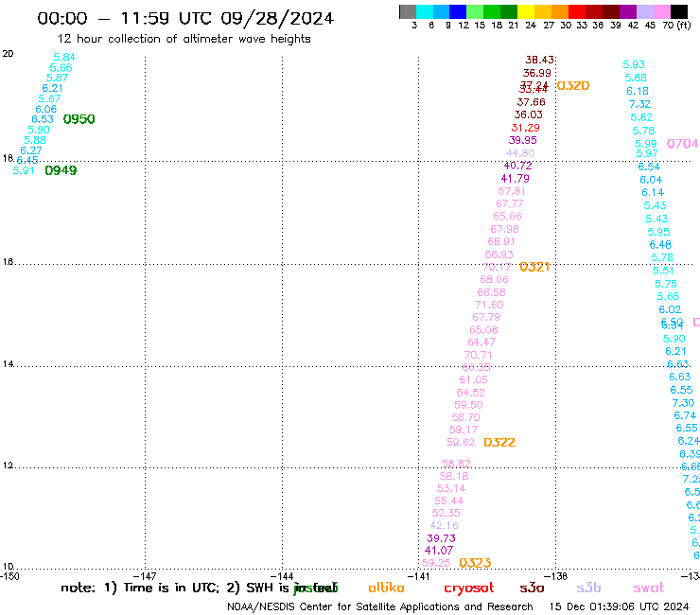Click the NOAA/NESDIS Center footer credit
Screen dimensions: 700x615
click(380, 606)
